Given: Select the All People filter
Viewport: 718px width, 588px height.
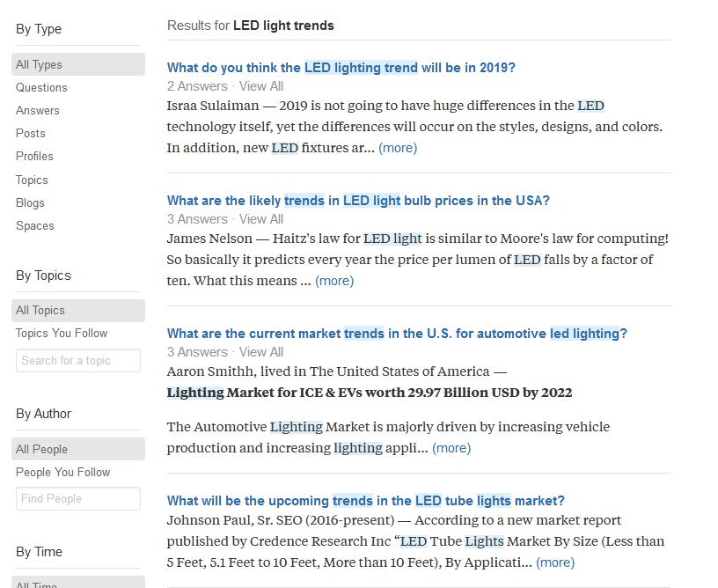Looking at the screenshot, I should click(x=77, y=449).
